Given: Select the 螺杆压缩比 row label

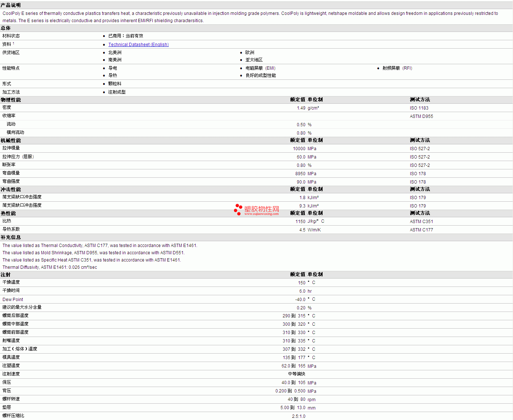Looking at the screenshot, I should [13, 416].
